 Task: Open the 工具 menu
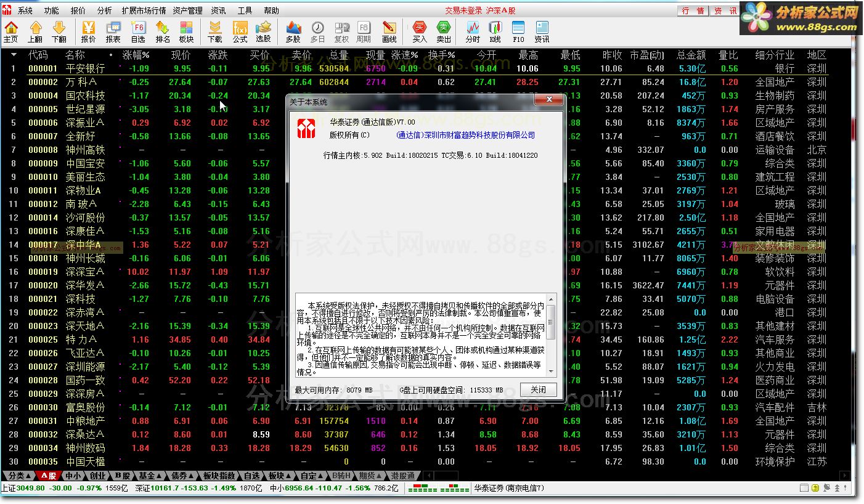(x=245, y=10)
